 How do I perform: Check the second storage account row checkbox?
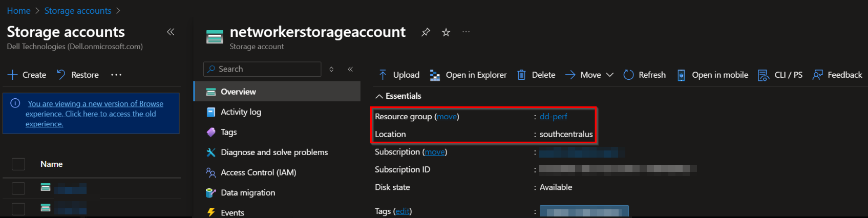pos(18,209)
